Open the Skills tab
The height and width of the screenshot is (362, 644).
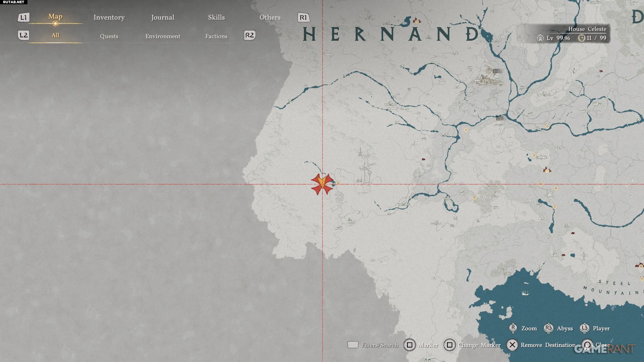216,17
